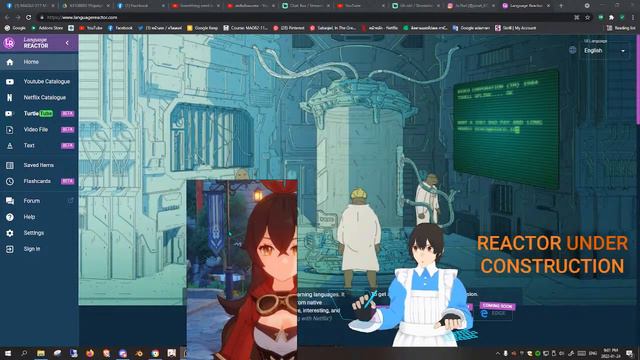Open Flashcards in the sidebar

(39, 181)
